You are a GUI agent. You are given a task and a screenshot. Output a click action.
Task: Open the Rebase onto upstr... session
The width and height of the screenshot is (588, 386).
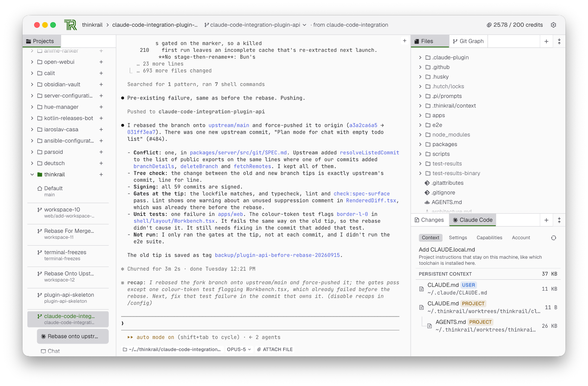click(x=73, y=336)
